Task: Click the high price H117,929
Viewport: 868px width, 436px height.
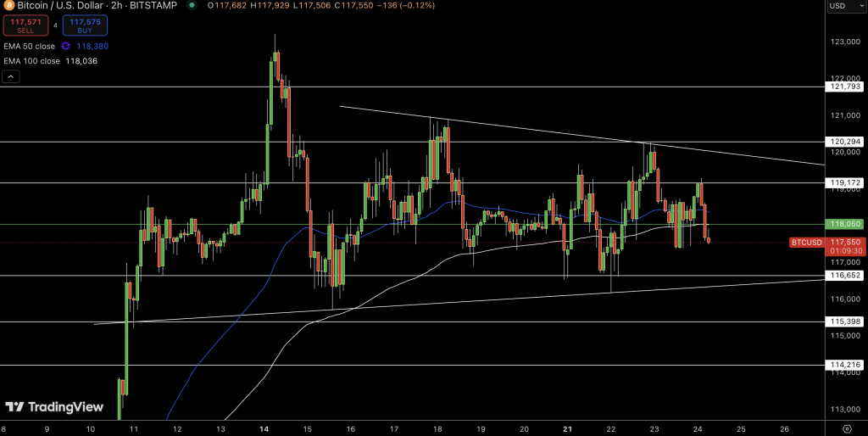Action: (270, 5)
